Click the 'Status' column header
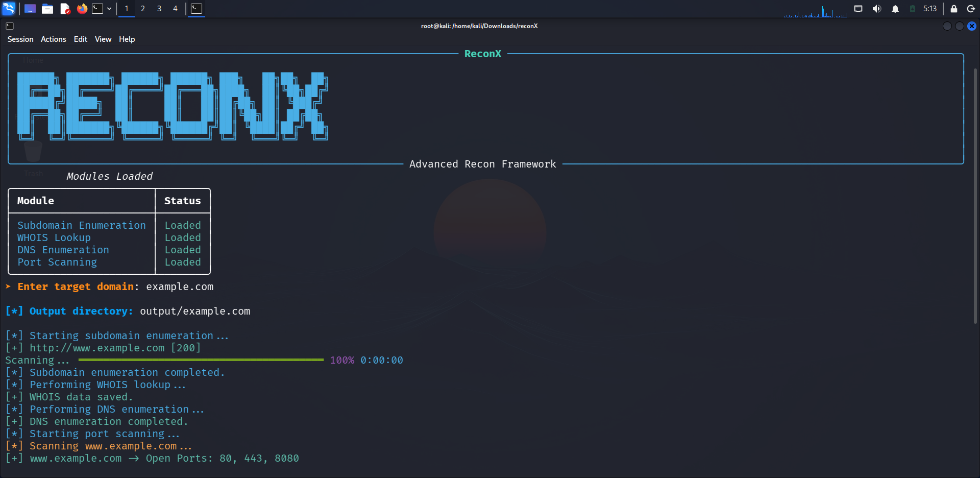 pos(183,201)
